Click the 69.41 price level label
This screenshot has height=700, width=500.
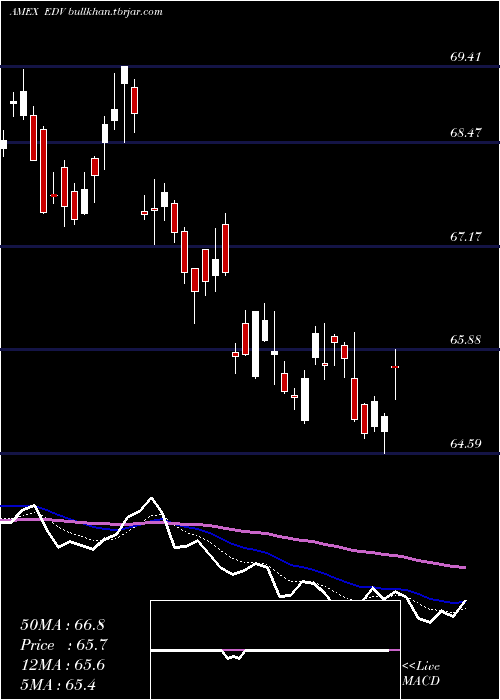click(x=466, y=57)
